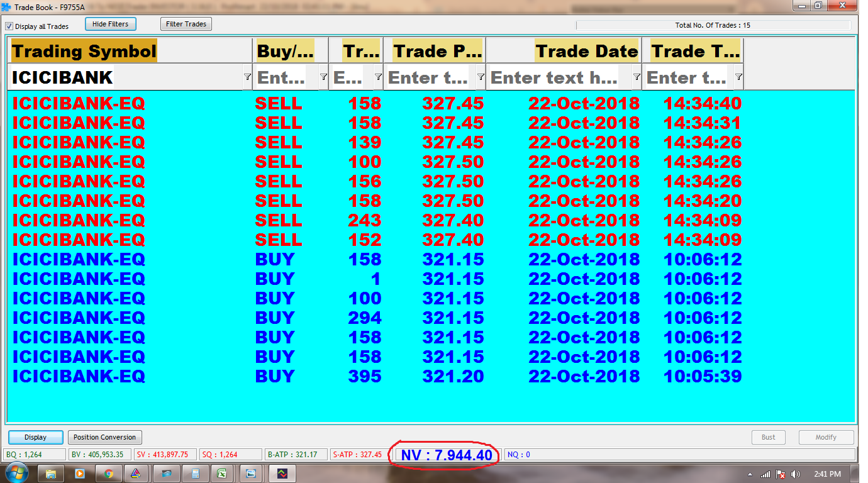Open the colorful triangle app in taskbar
The height and width of the screenshot is (483, 868).
tap(136, 473)
